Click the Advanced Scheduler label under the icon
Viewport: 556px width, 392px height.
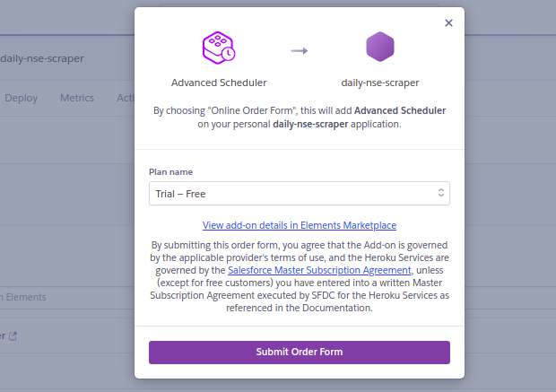coord(219,83)
